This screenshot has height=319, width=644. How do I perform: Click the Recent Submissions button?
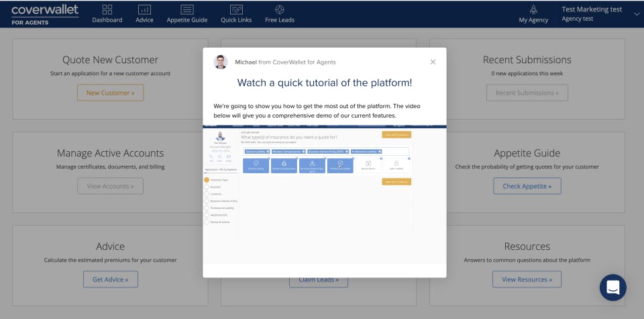coord(527,93)
